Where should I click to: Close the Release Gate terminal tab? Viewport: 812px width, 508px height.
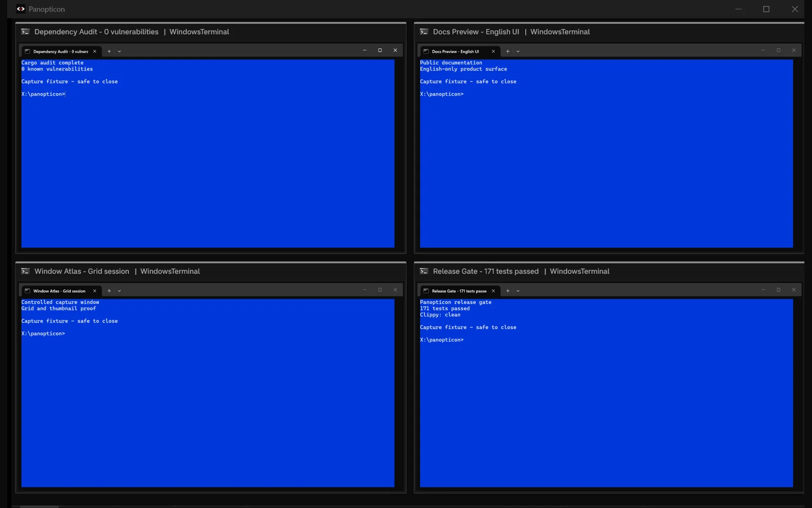click(x=493, y=291)
